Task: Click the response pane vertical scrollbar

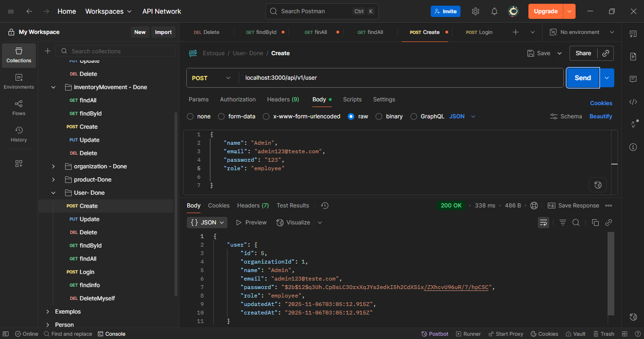Action: point(611,273)
